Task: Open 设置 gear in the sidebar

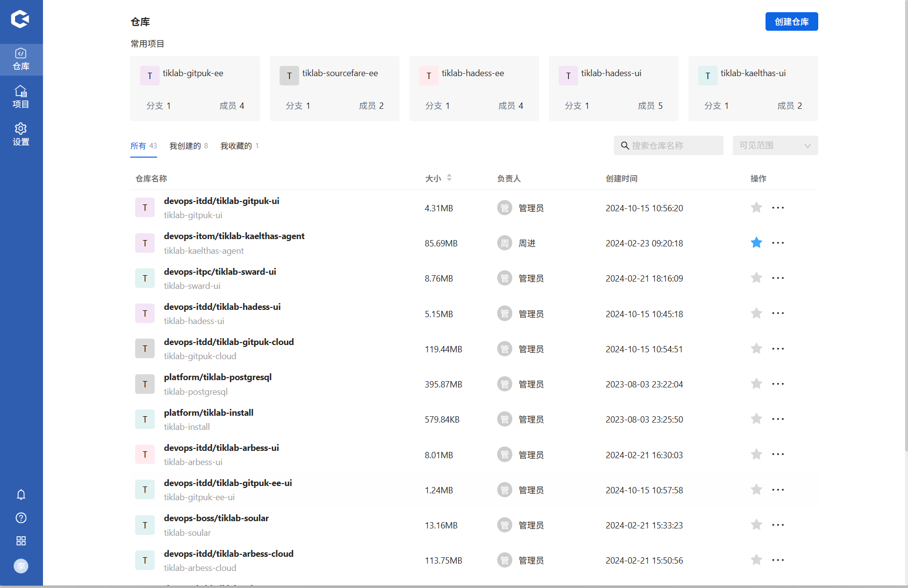Action: [x=21, y=135]
